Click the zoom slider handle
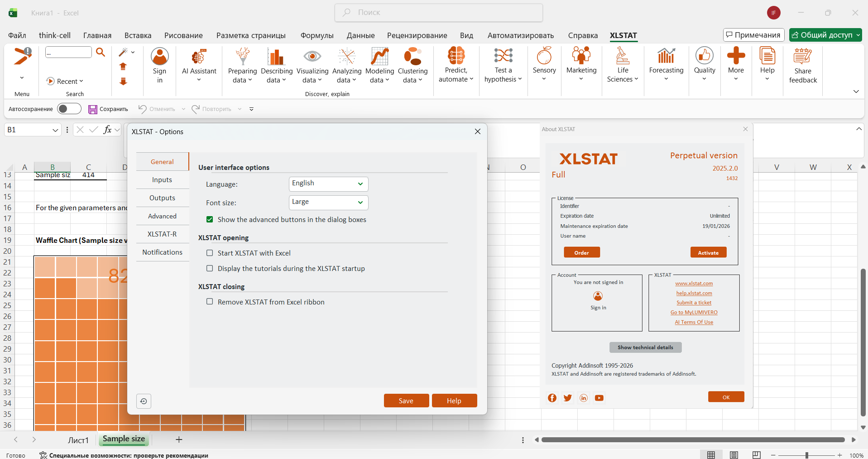The width and height of the screenshot is (868, 459). 806,455
